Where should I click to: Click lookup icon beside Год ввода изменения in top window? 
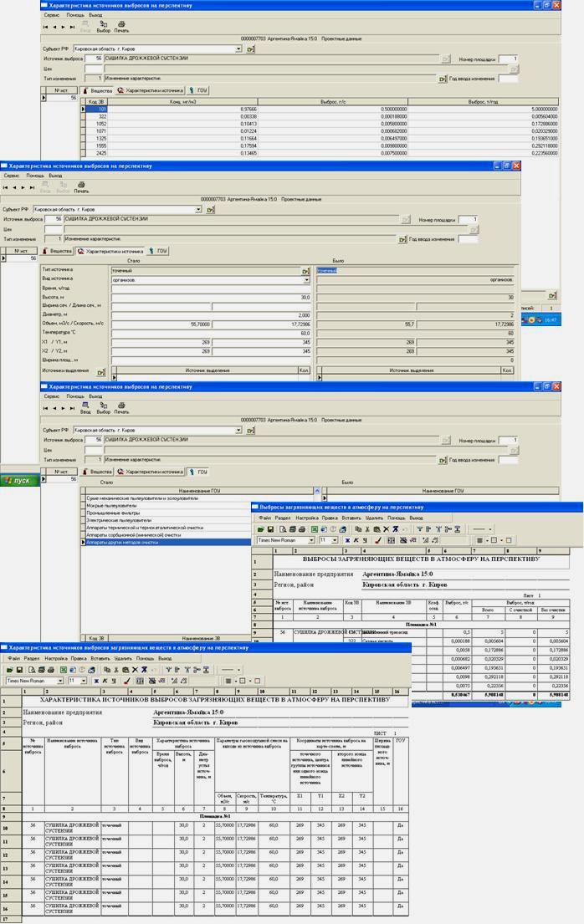pos(443,79)
